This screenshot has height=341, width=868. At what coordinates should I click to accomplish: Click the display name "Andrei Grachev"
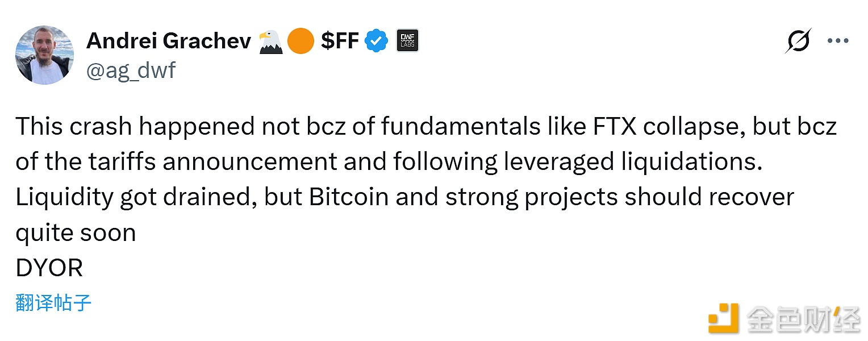(169, 41)
